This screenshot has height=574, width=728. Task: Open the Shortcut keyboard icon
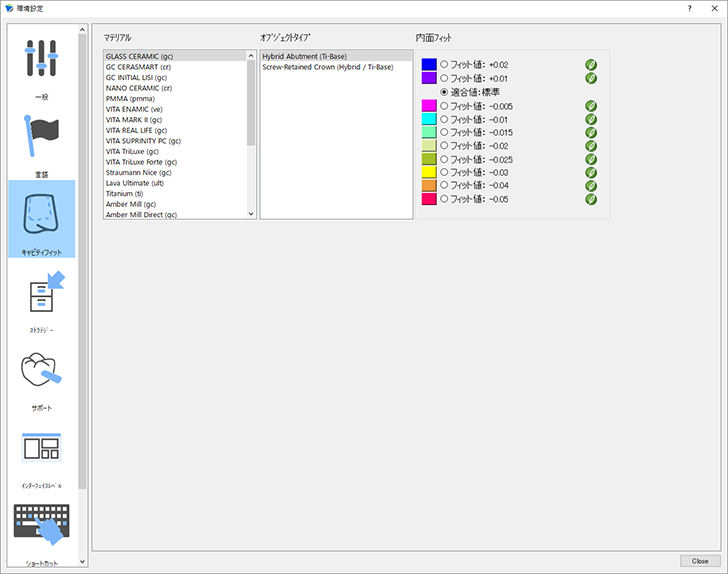coord(42,524)
